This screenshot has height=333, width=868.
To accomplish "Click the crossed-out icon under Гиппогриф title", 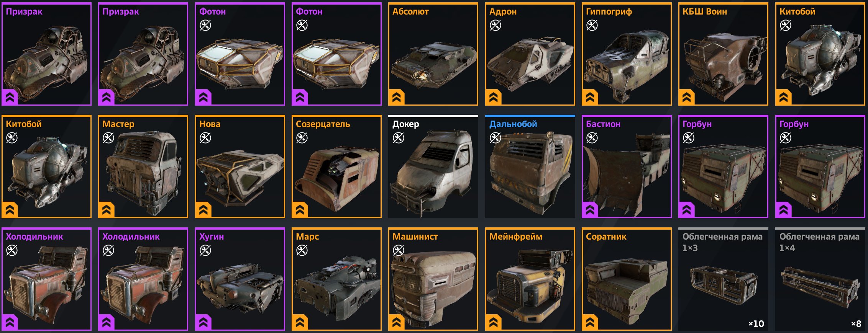I will point(592,25).
